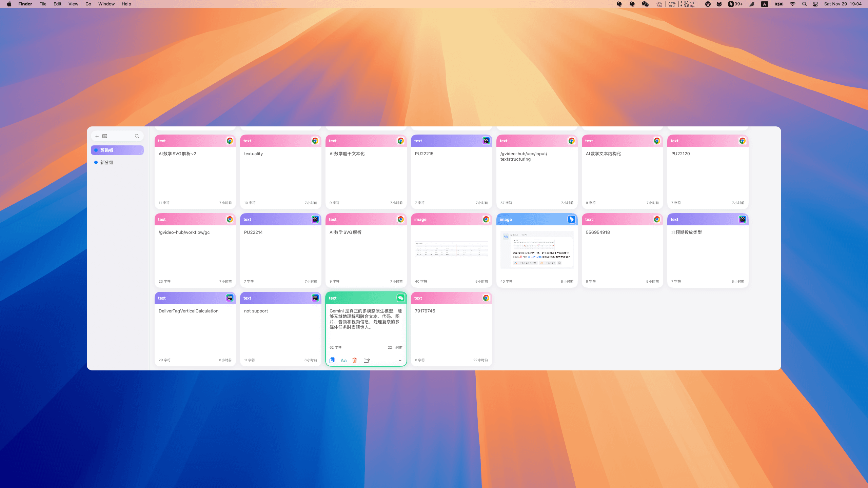Copy the selected Gemini clip using copy icon
The height and width of the screenshot is (488, 868).
pos(332,360)
